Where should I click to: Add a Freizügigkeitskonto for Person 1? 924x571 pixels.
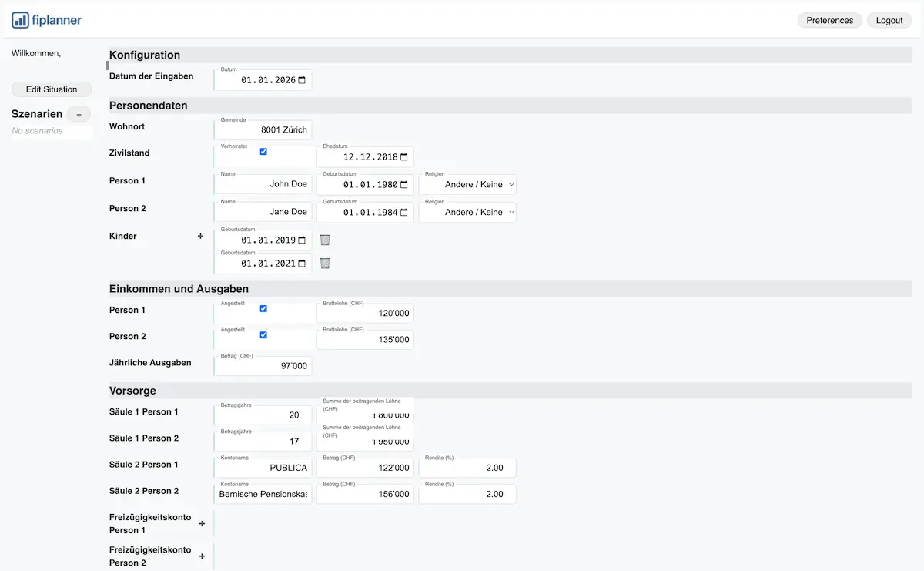[x=202, y=523]
